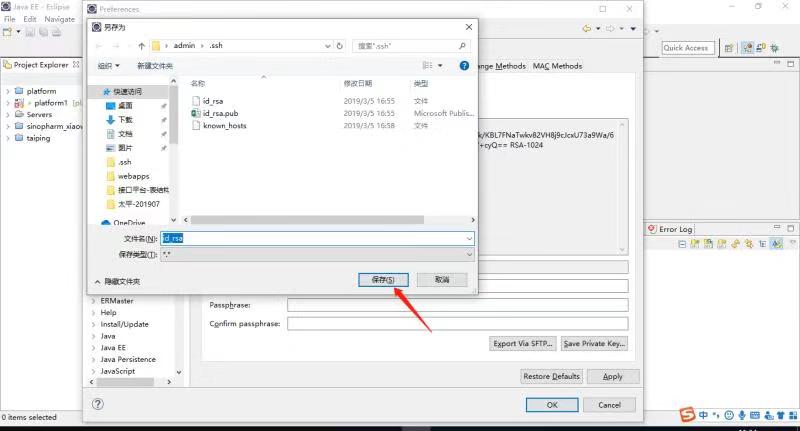The height and width of the screenshot is (431, 800).
Task: Open the Sogou emoji face icon
Action: point(729,415)
